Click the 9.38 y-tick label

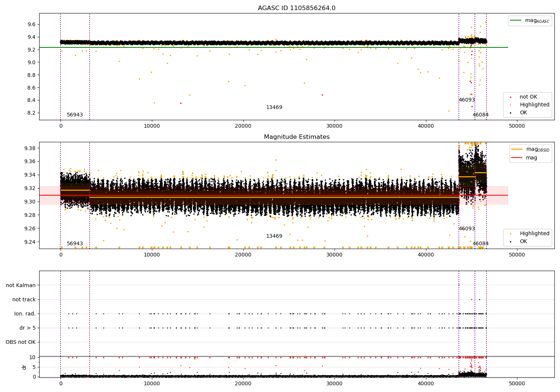(30, 148)
